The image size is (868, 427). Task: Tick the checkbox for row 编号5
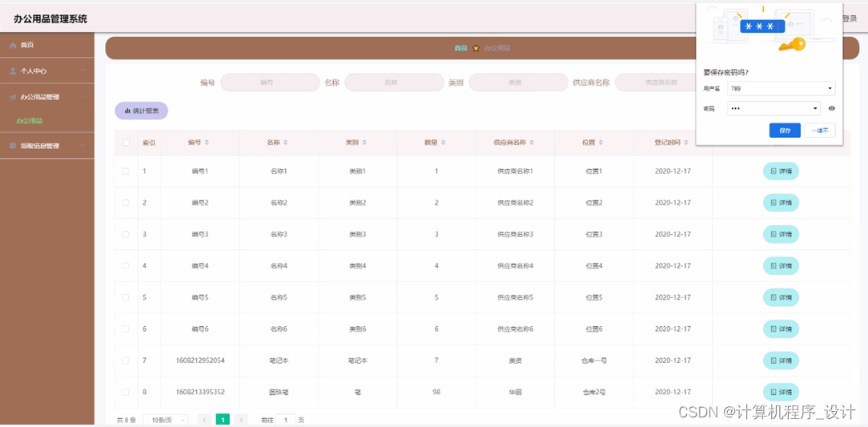click(127, 297)
